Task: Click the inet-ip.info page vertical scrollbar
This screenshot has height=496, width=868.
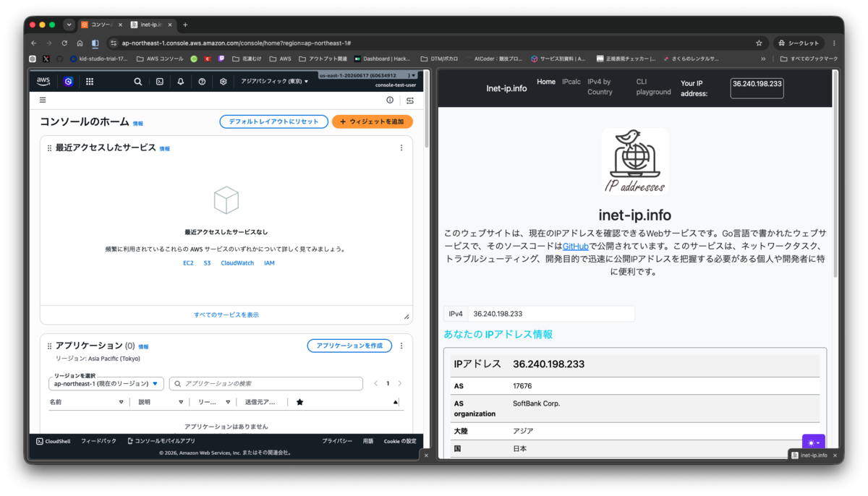Action: coord(836,174)
